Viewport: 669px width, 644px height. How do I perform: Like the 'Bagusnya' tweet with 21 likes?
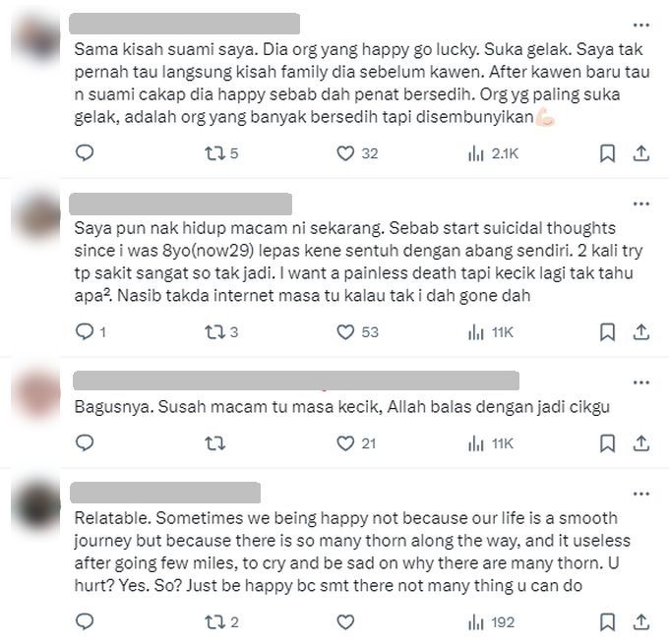[x=356, y=443]
